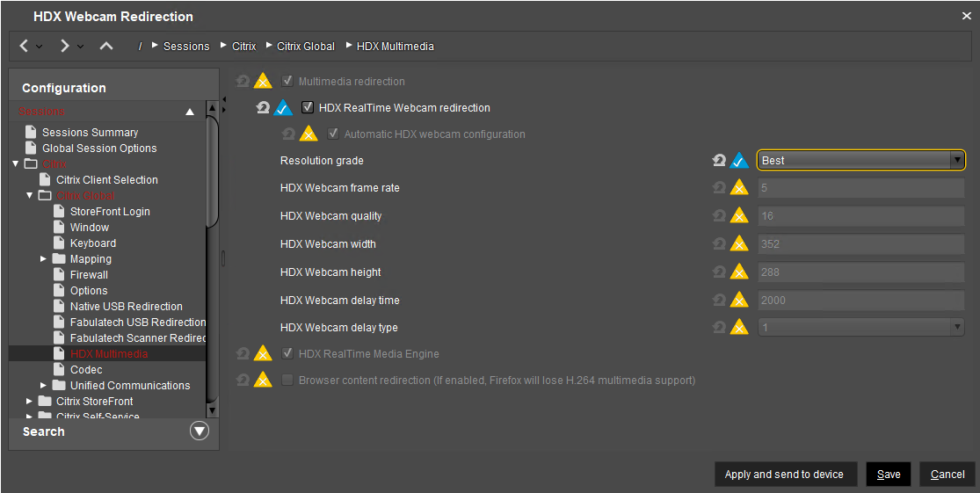980x493 pixels.
Task: Click yellow triangle beside HDX RealTime Media Engine
Action: coord(263,353)
